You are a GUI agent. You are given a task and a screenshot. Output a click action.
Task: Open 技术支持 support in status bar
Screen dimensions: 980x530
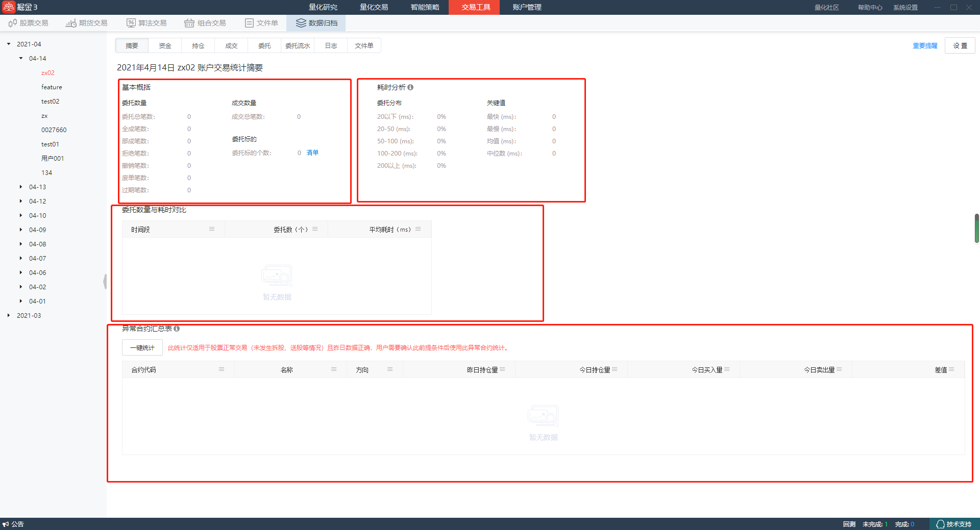(954, 524)
